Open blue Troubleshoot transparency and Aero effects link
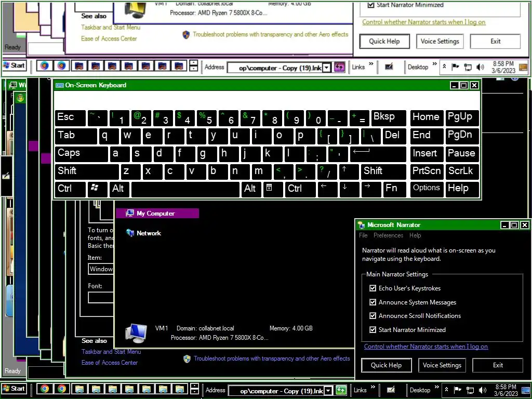This screenshot has height=399, width=532. click(x=272, y=358)
